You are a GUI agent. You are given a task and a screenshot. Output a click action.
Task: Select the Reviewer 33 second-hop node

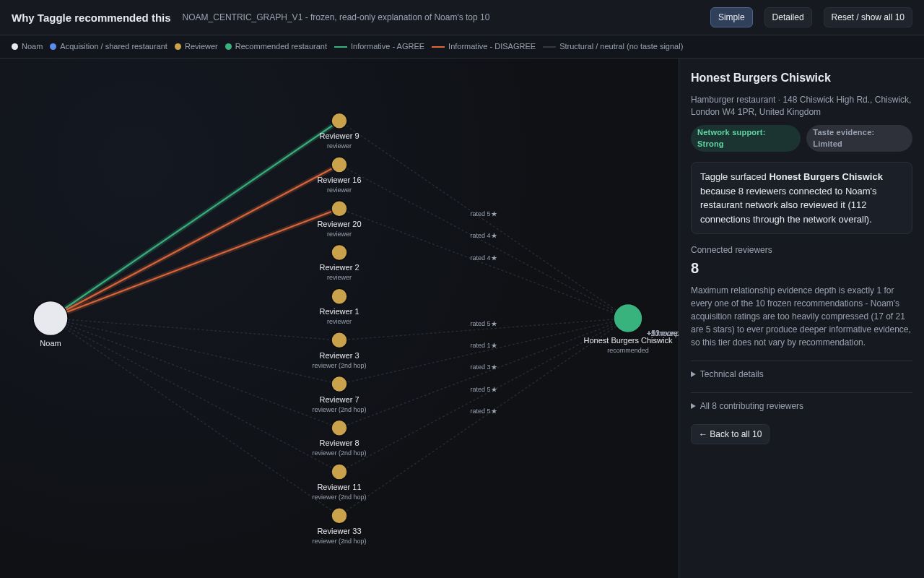(339, 516)
